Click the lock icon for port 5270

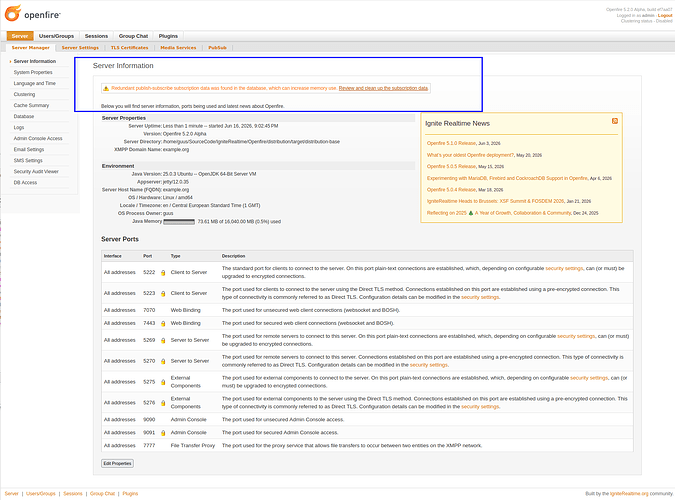pyautogui.click(x=163, y=361)
